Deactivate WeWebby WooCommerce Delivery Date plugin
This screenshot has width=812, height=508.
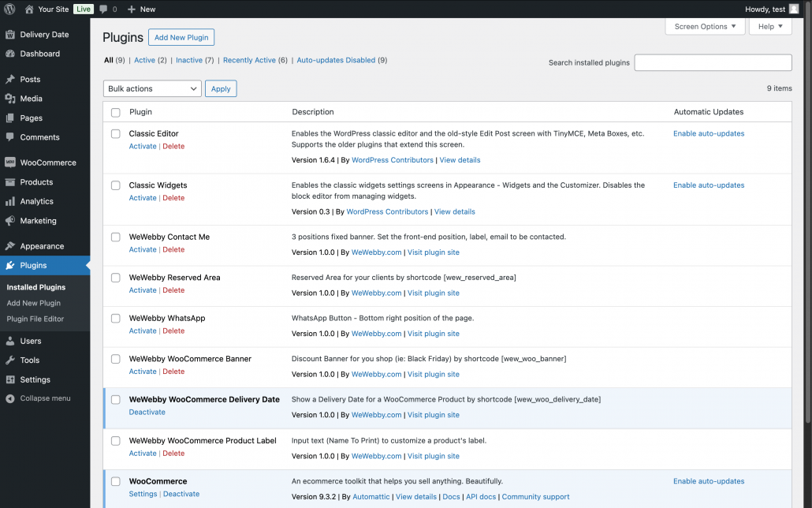pyautogui.click(x=147, y=413)
